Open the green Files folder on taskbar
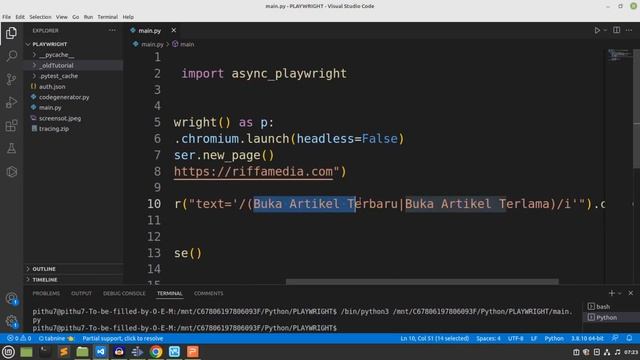This screenshot has height=360, width=640. point(82,352)
